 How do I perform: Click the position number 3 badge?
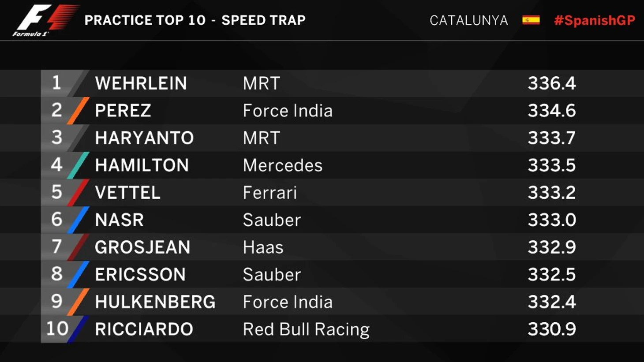click(56, 138)
